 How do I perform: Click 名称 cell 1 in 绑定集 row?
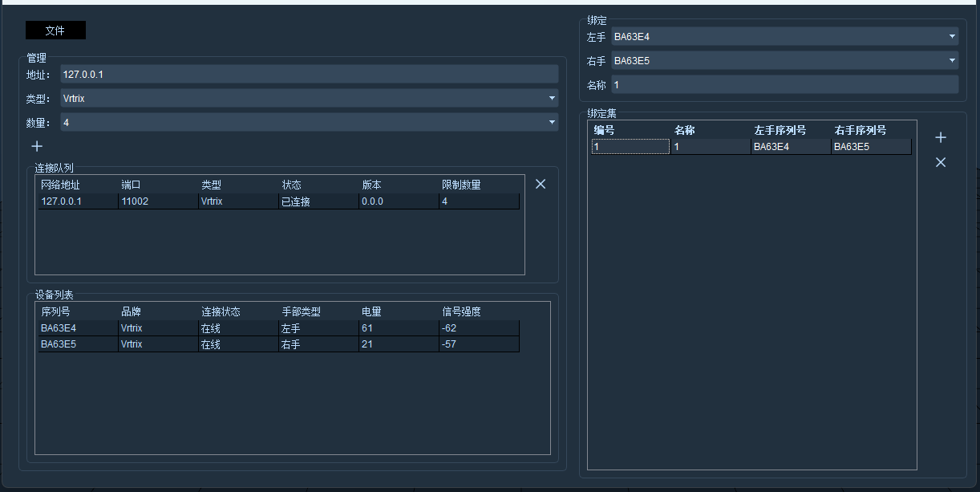711,147
